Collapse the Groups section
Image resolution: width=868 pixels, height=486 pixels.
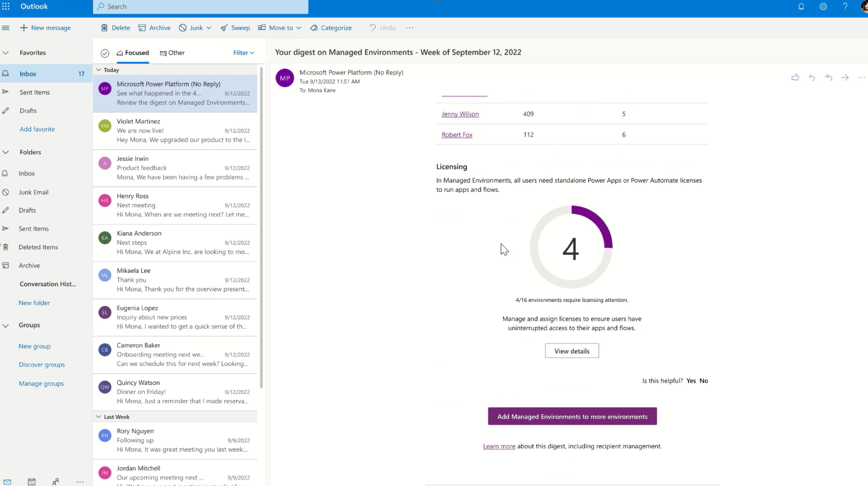6,325
